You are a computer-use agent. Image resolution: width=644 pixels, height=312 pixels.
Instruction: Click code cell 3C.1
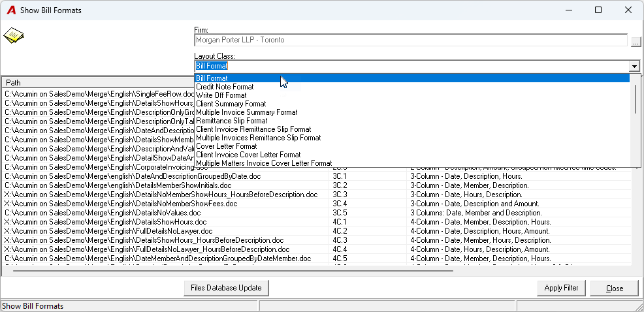click(340, 176)
